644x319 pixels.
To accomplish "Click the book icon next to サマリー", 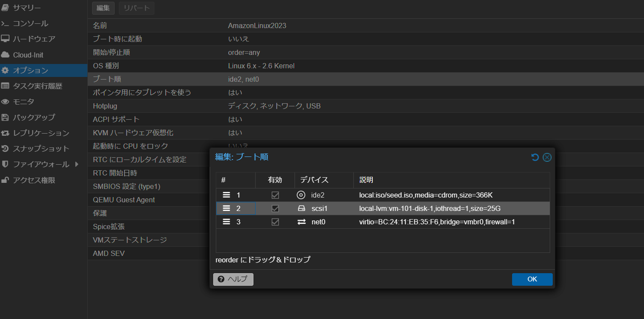I will pyautogui.click(x=5, y=8).
